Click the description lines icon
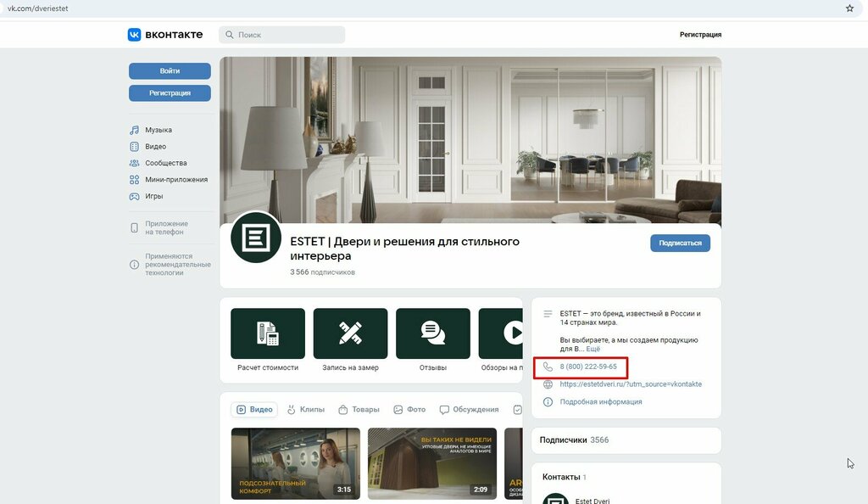868x504 pixels. (x=548, y=313)
